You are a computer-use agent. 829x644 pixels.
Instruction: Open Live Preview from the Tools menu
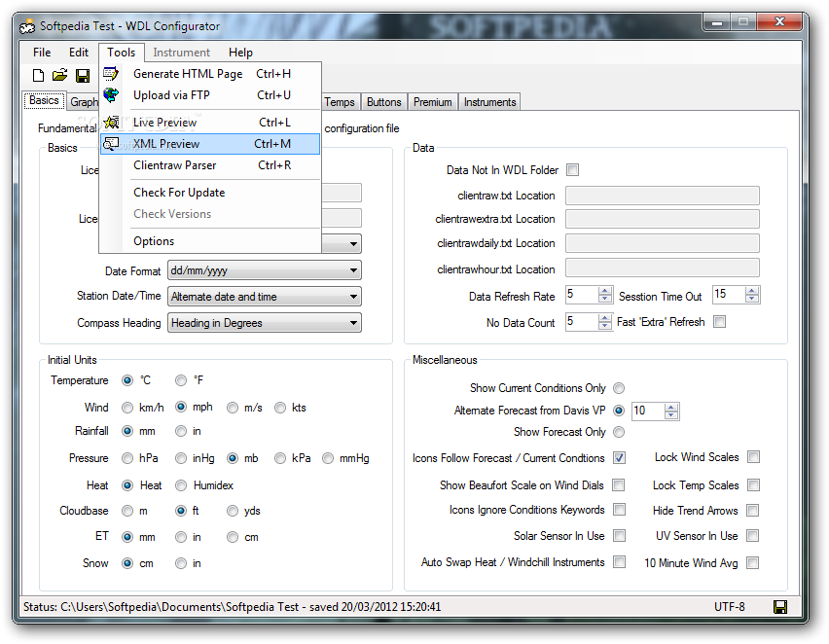pos(211,123)
